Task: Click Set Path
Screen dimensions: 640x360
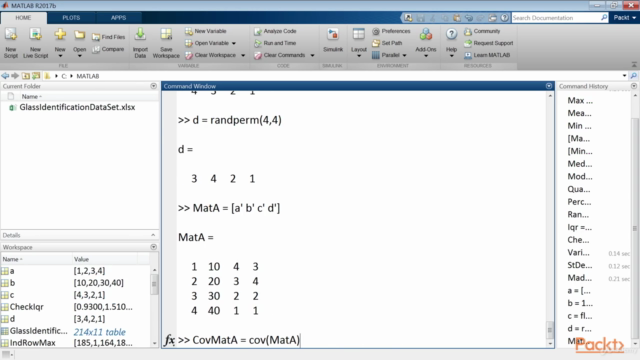Action: 387,43
